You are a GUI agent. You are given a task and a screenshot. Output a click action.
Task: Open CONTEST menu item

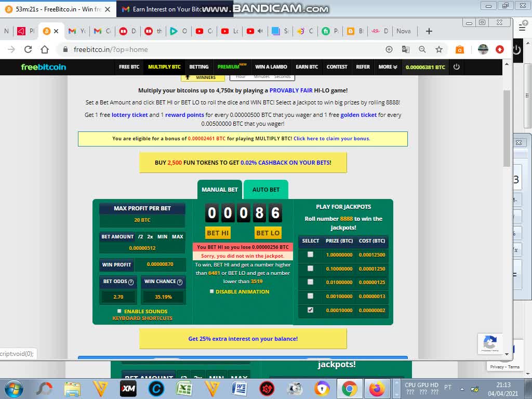click(x=337, y=67)
